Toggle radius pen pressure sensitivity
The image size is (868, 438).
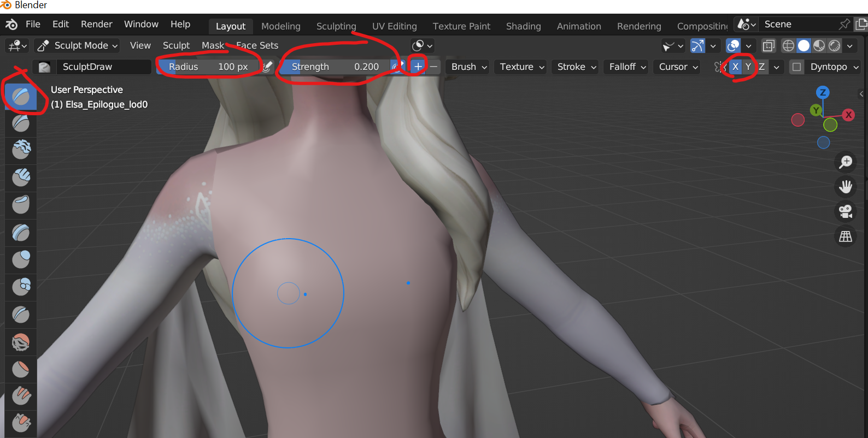(267, 67)
